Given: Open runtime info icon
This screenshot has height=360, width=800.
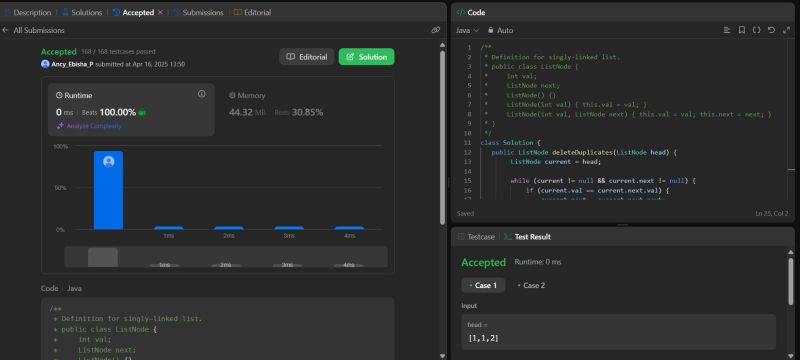Looking at the screenshot, I should tap(202, 94).
